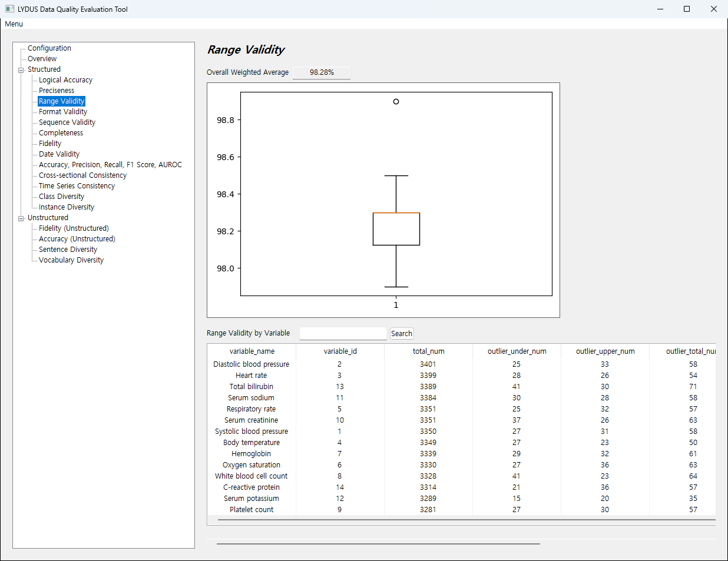Image resolution: width=728 pixels, height=561 pixels.
Task: Click the Oxygen saturation cell
Action: coord(252,465)
